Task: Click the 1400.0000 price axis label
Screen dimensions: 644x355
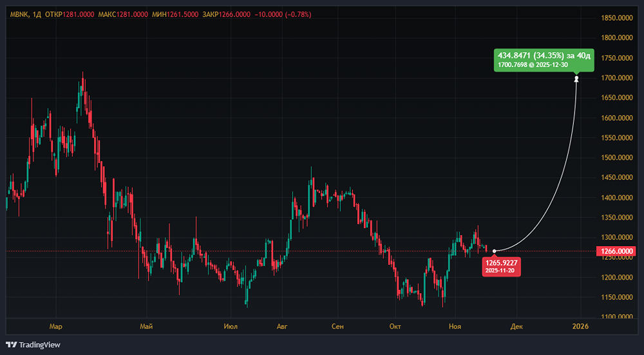Action: pos(616,198)
